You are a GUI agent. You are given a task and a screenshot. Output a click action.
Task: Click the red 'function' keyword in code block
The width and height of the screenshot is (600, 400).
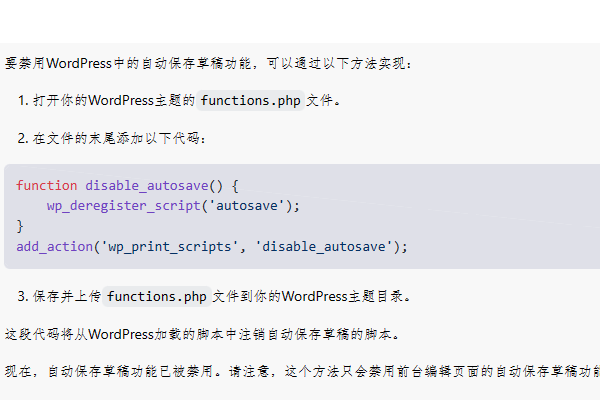point(47,185)
